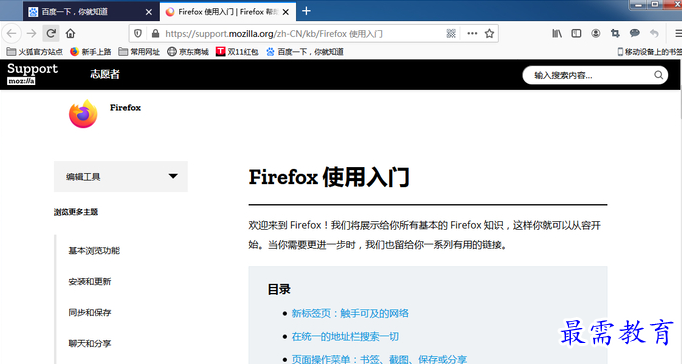Go back using the back arrow
Screen dimensions: 682x364
[x=12, y=33]
